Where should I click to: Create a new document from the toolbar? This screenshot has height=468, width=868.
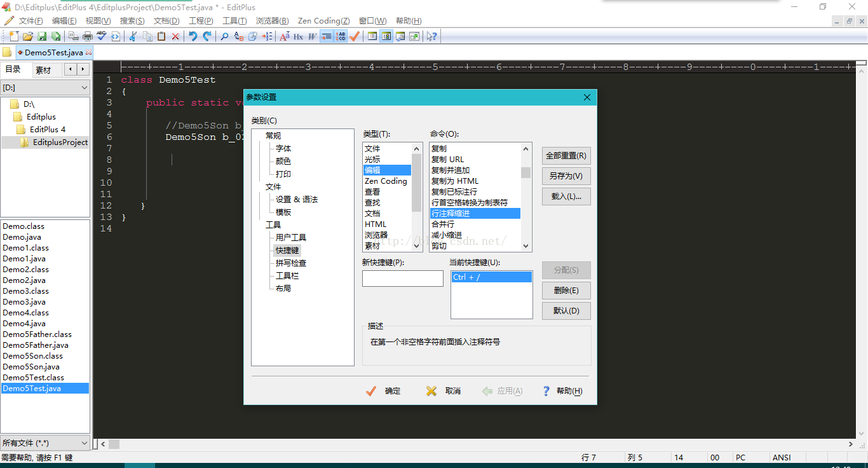click(x=14, y=36)
